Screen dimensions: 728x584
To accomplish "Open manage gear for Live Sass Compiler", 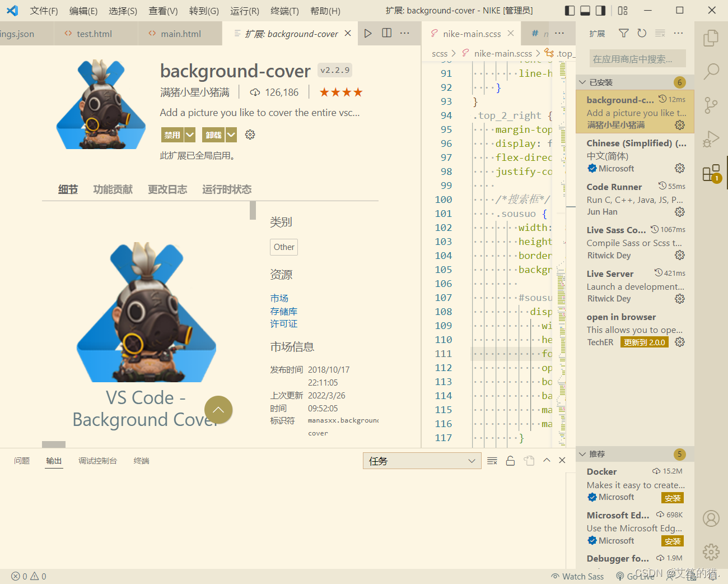I will (x=680, y=255).
